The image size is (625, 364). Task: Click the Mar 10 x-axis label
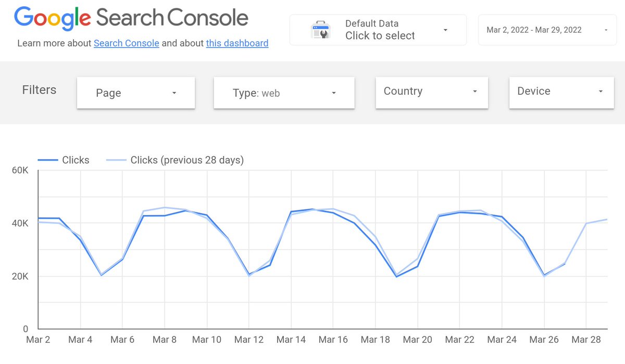pyautogui.click(x=207, y=340)
